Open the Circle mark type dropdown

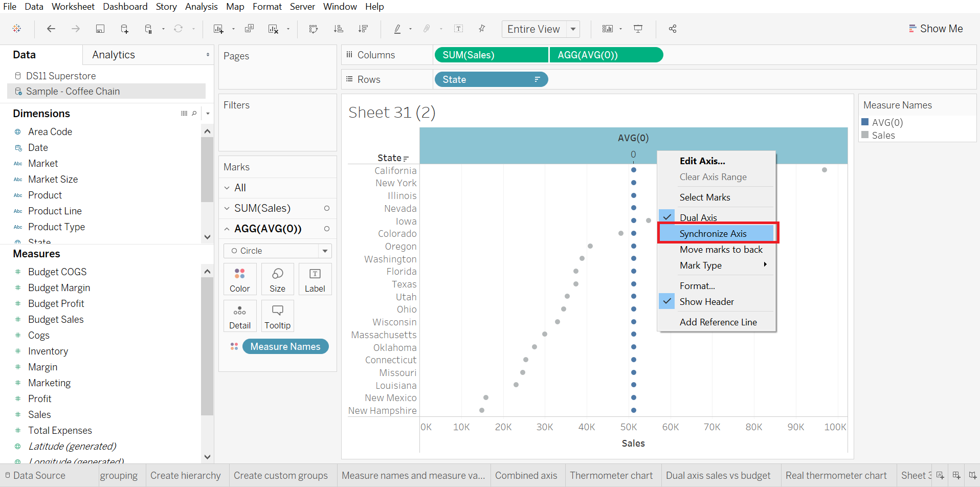(325, 251)
